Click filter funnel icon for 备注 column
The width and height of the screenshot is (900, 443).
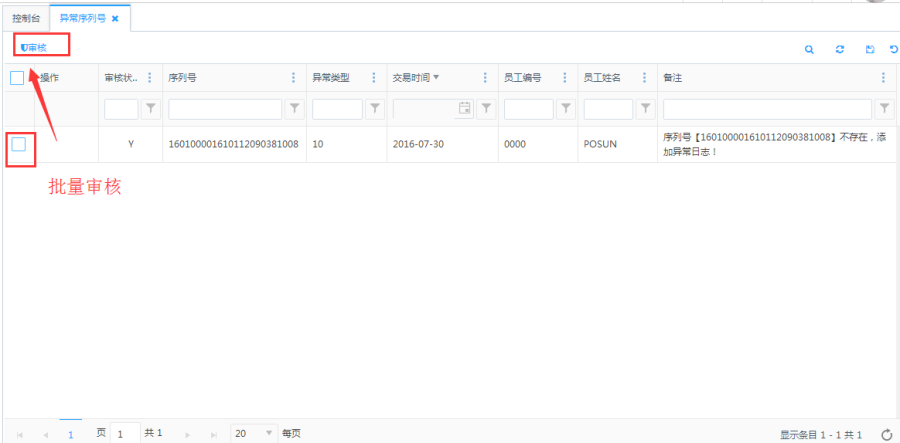884,108
